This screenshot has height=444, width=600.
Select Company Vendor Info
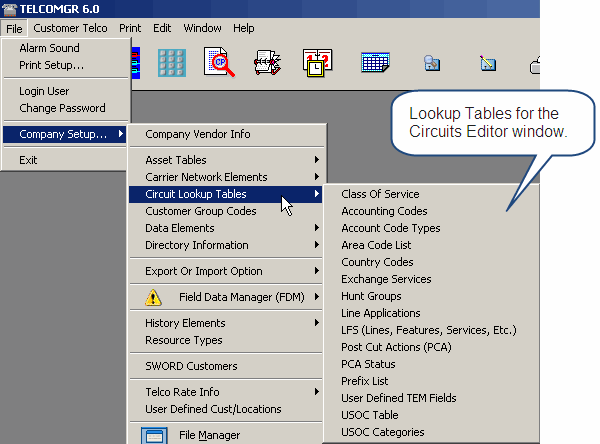click(x=227, y=134)
